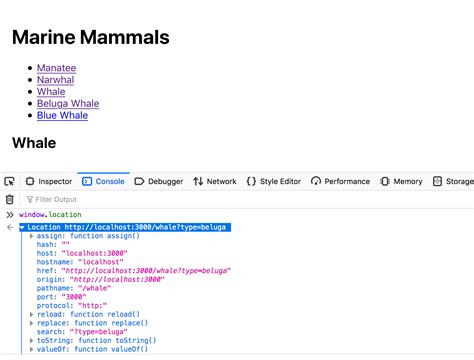
Task: Collapse the Location object tree
Action: click(x=22, y=227)
